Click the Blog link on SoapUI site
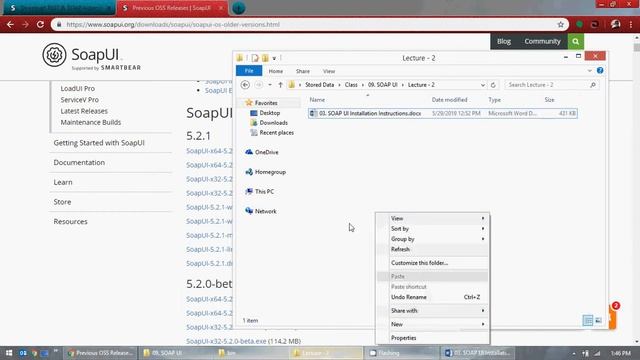 click(504, 41)
